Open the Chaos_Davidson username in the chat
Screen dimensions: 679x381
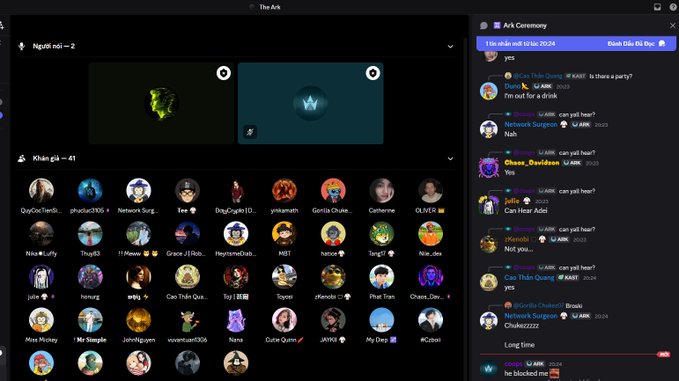(532, 163)
